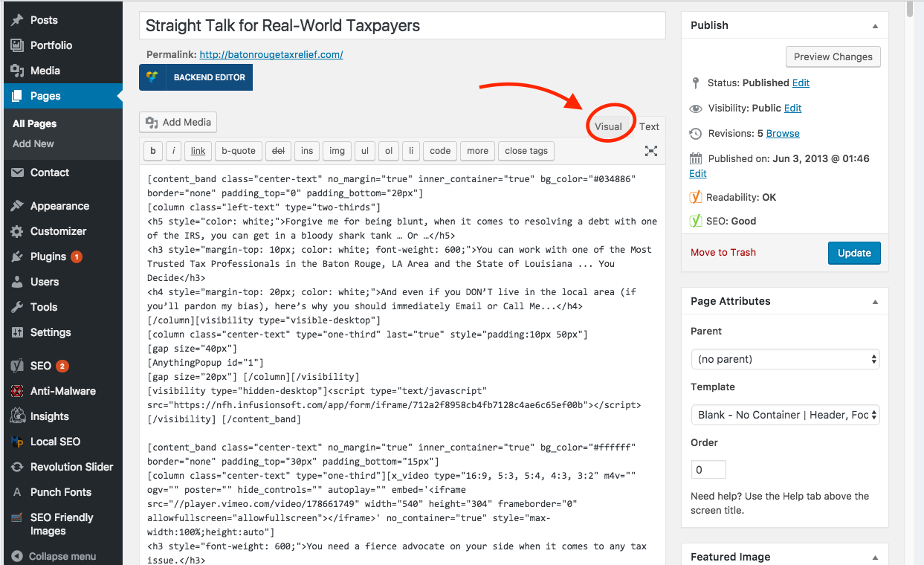Click the Settings sliders icon
Screen dimensions: 924x565
pyautogui.click(x=16, y=332)
